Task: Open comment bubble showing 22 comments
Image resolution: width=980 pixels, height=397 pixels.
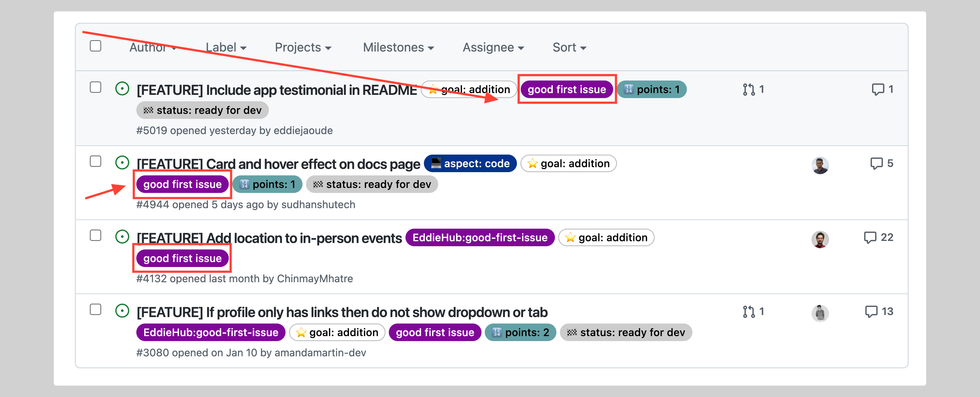Action: click(870, 237)
